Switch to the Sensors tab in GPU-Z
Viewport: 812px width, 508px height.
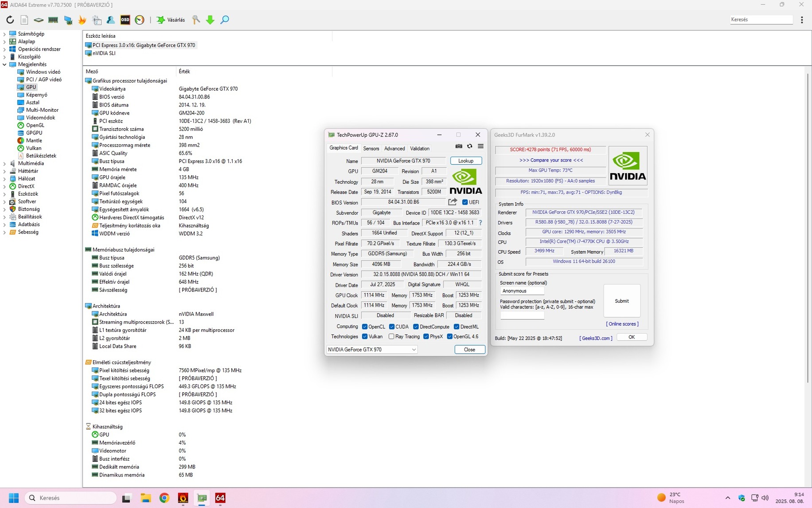(371, 149)
